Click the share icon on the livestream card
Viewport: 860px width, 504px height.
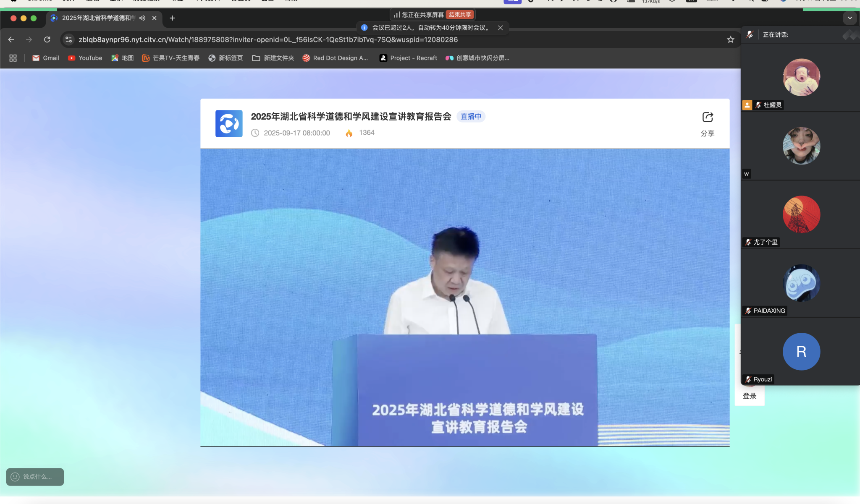(x=707, y=117)
